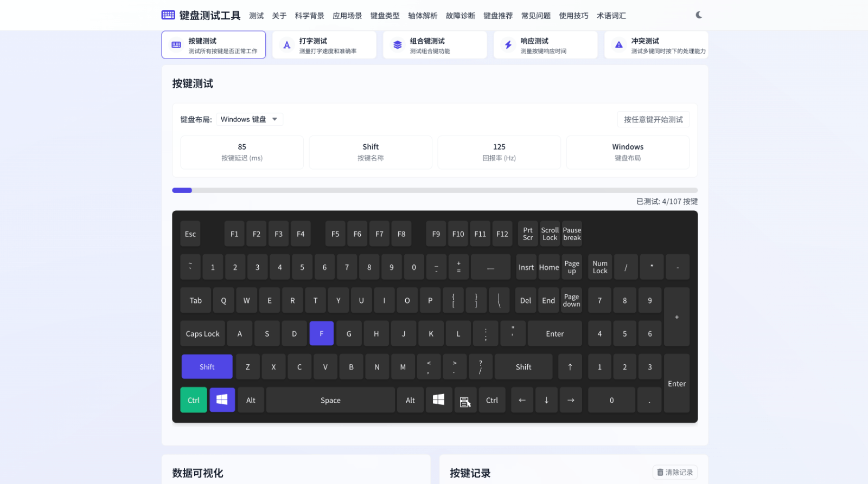Viewport: 868px width, 484px height.
Task: Click the numpad Enter key
Action: point(676,383)
